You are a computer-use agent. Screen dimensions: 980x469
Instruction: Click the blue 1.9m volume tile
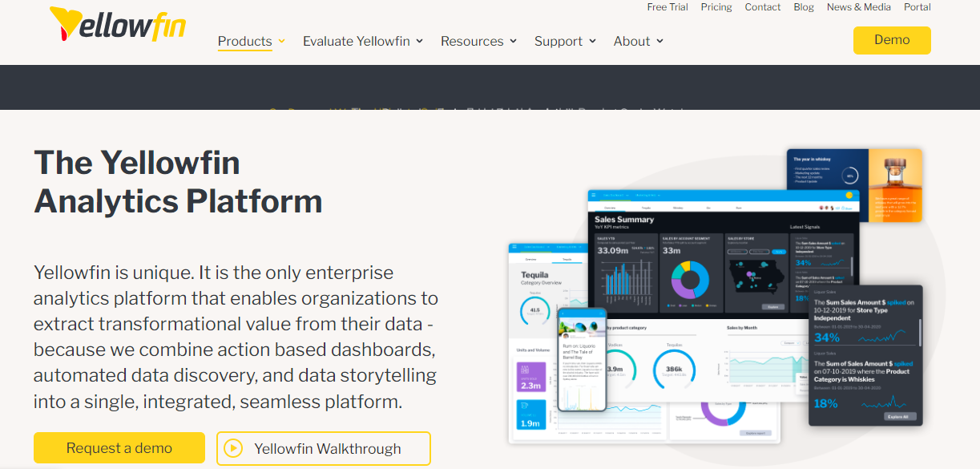(x=531, y=415)
